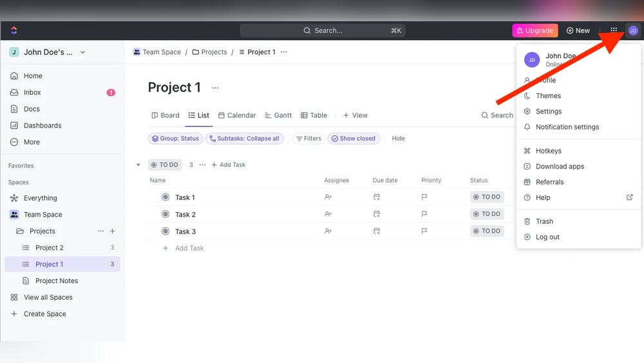The height and width of the screenshot is (363, 644).
Task: Open ellipsis next to Project 1 title
Action: 215,88
